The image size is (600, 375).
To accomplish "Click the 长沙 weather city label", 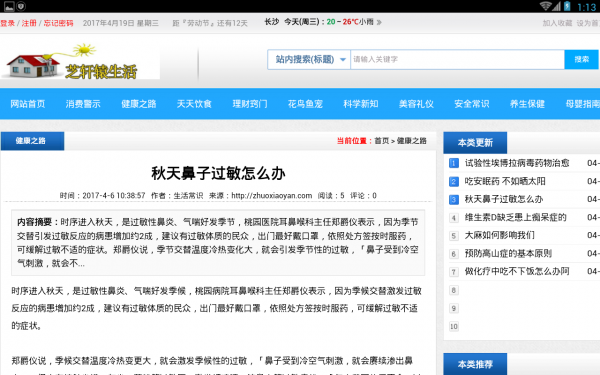I will [x=272, y=22].
